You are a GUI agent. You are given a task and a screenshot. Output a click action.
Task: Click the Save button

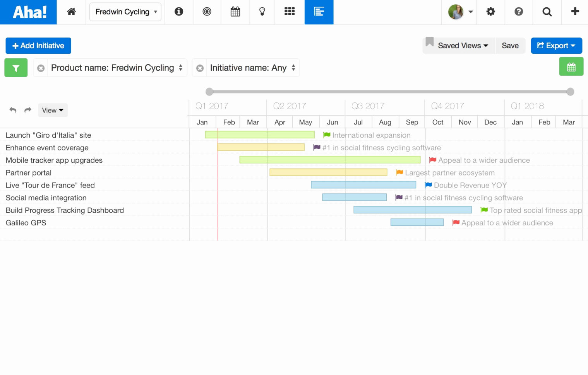coord(510,46)
